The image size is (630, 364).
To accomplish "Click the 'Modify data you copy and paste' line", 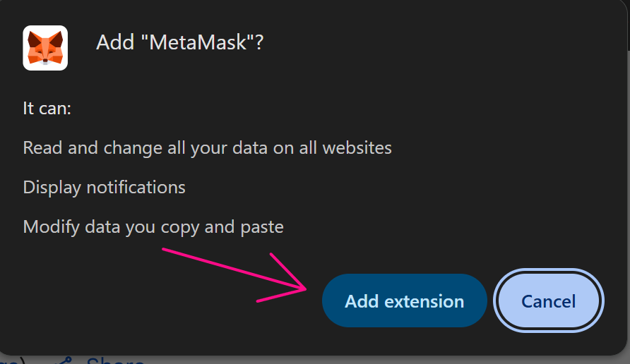I will point(153,227).
